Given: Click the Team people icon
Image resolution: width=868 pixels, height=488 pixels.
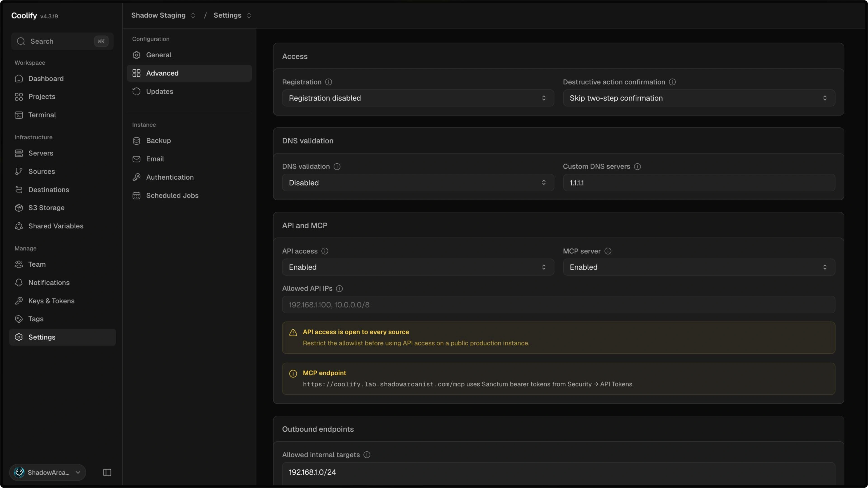Looking at the screenshot, I should coord(19,264).
